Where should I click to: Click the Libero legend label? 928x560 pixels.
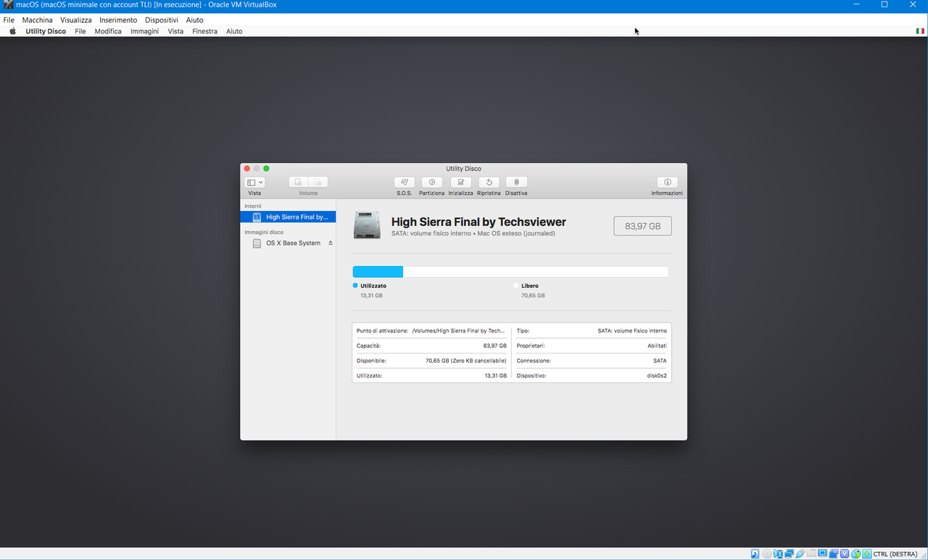pyautogui.click(x=530, y=285)
